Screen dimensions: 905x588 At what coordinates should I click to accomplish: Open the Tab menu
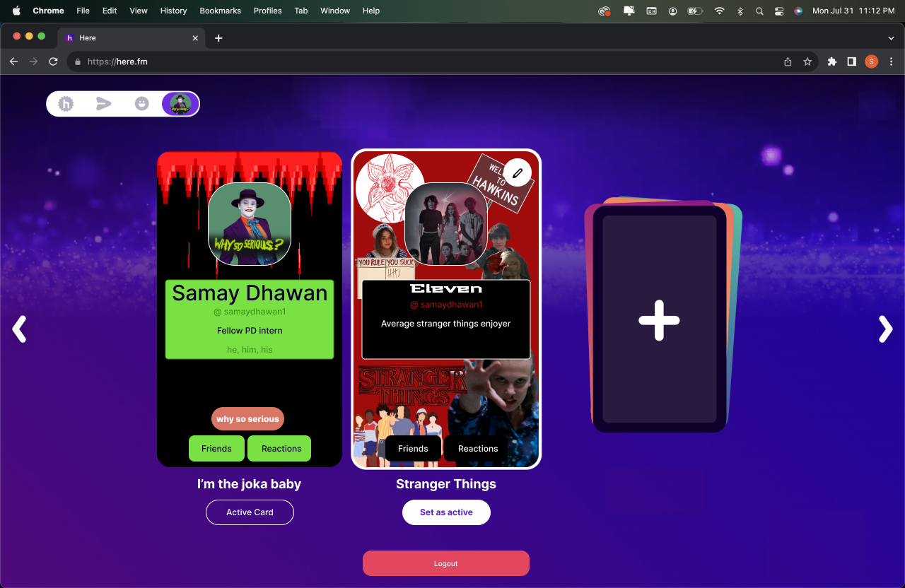[301, 11]
